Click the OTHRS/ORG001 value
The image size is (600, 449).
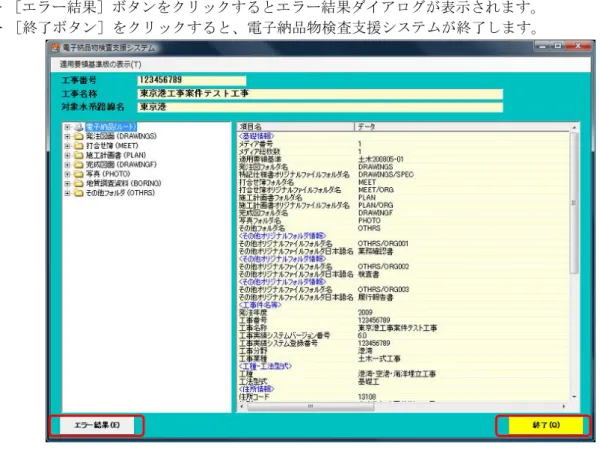pos(383,243)
